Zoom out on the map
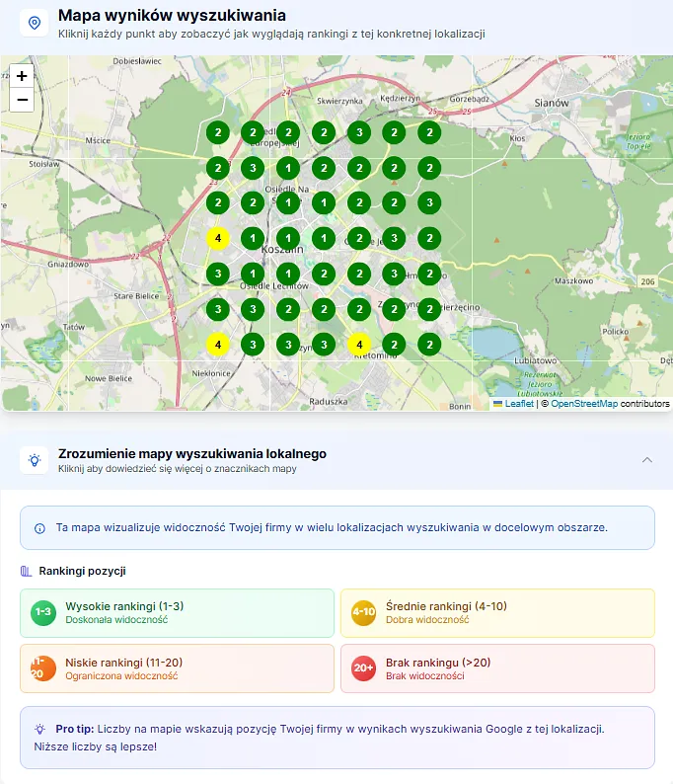 pos(22,100)
